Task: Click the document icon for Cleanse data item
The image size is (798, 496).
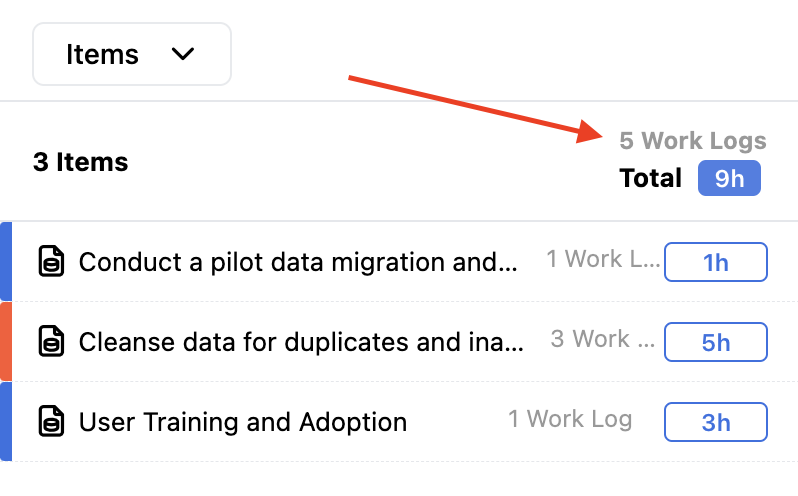Action: tap(51, 342)
